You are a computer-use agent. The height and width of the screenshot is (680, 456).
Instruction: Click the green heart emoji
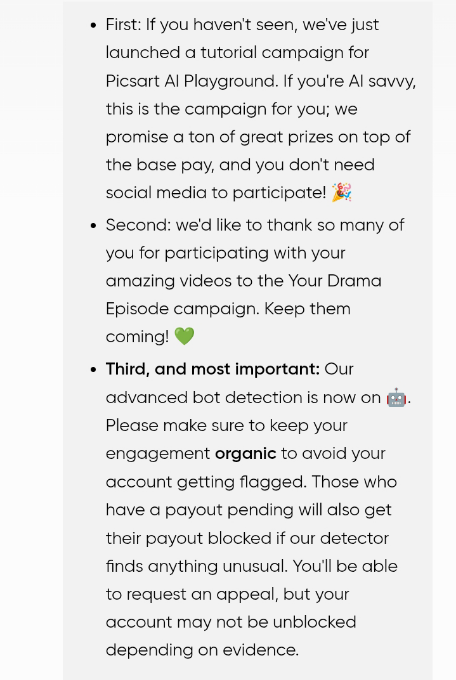tap(184, 336)
